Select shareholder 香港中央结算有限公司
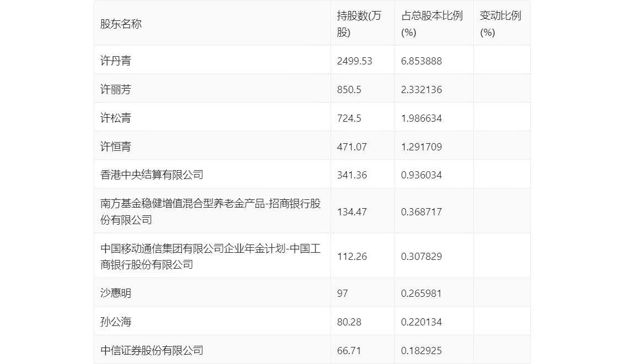The width and height of the screenshot is (625, 364). pos(152,175)
